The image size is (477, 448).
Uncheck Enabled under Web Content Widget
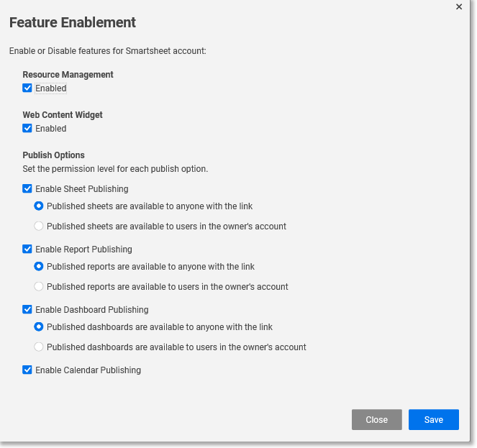[27, 129]
